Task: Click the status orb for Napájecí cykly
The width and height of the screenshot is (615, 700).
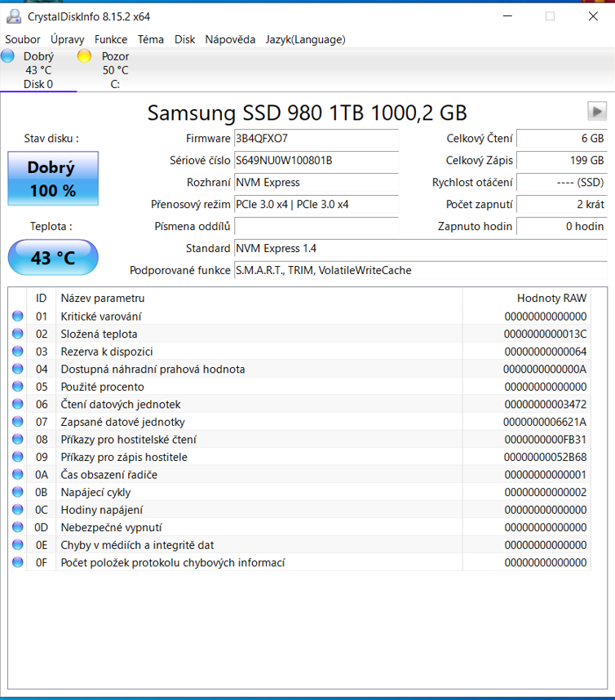Action: tap(18, 492)
